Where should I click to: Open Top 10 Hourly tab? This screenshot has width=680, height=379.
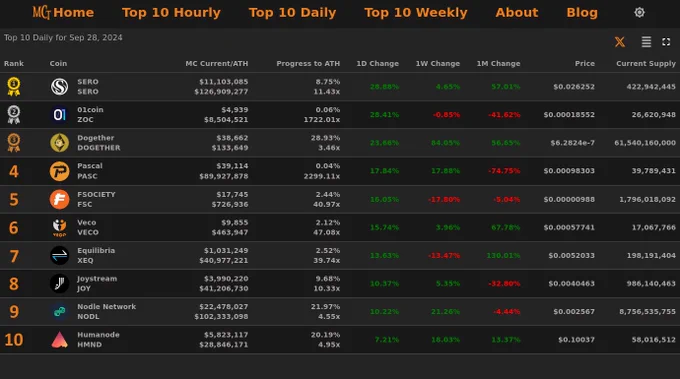(x=171, y=13)
